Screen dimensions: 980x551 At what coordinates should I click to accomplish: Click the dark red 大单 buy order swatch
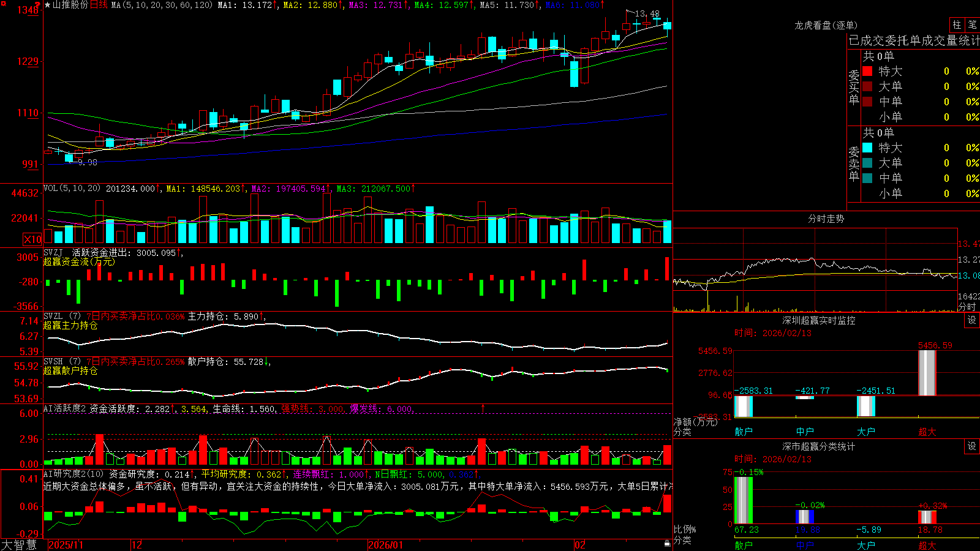(x=867, y=86)
